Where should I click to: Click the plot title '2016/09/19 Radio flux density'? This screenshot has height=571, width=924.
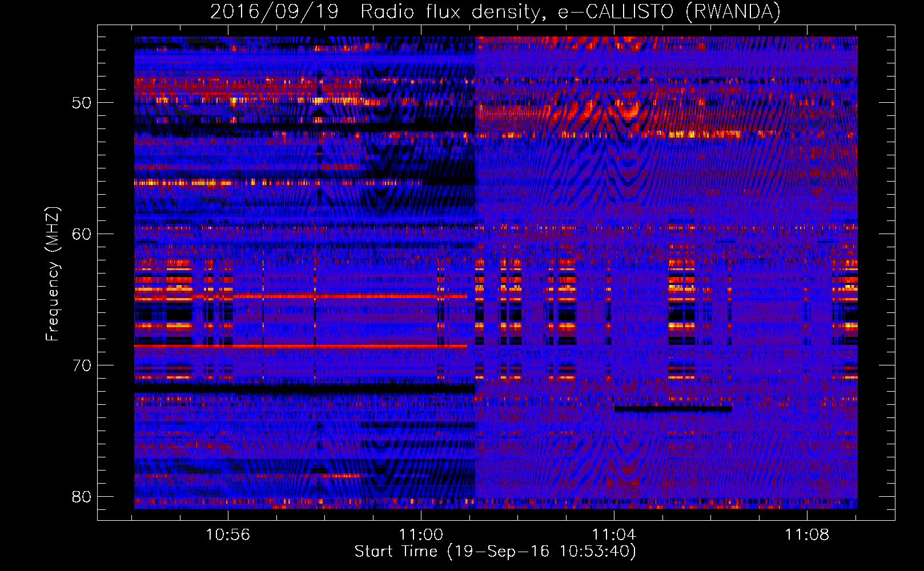495,11
